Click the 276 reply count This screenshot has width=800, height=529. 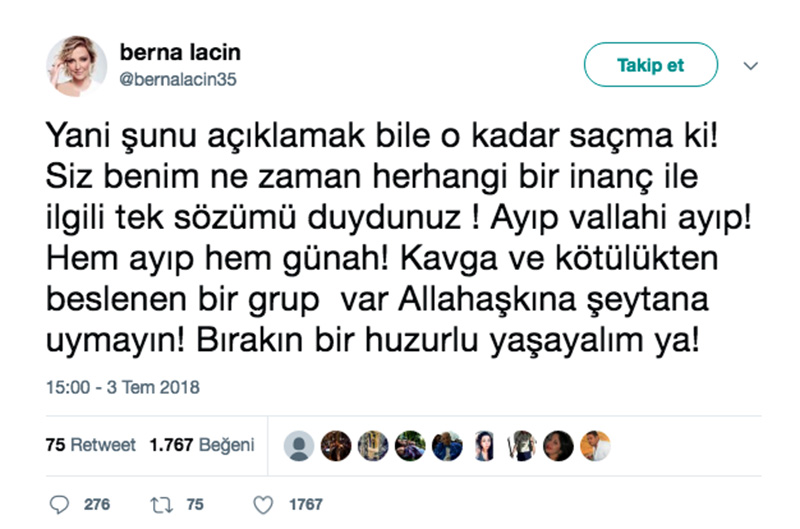97,505
